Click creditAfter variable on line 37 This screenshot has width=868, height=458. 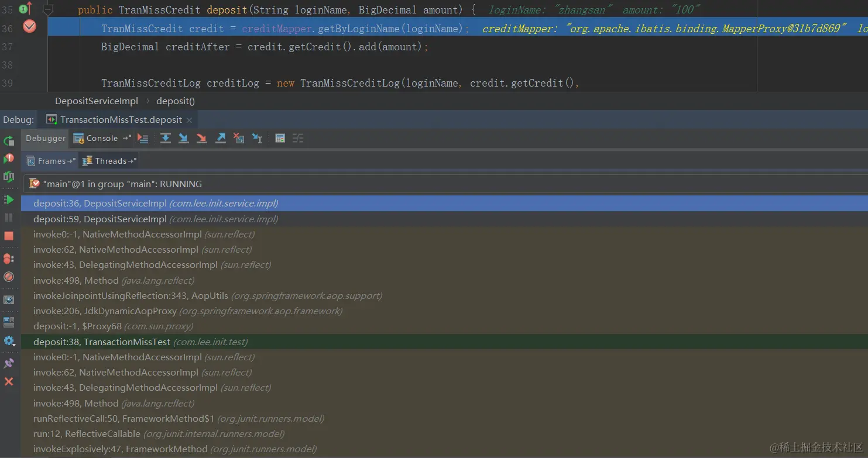pyautogui.click(x=198, y=47)
